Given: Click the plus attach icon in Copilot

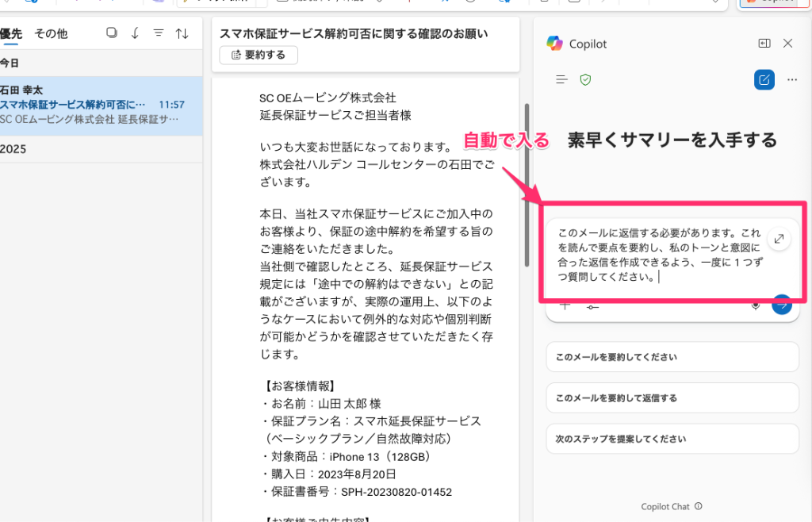Looking at the screenshot, I should [565, 305].
